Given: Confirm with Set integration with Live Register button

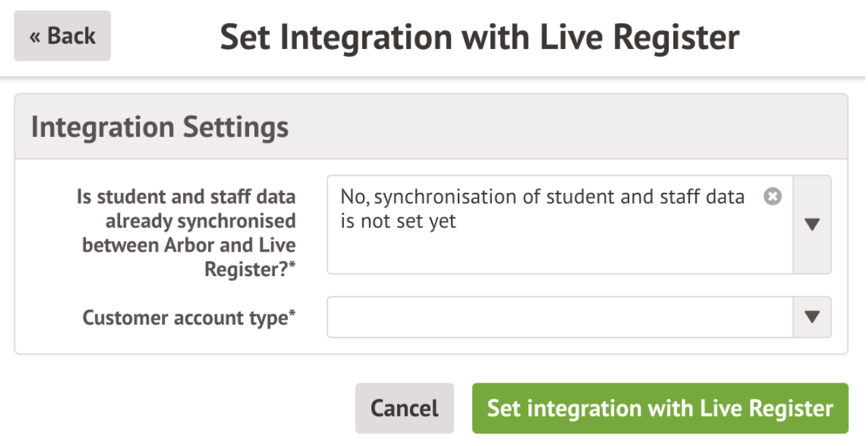Looking at the screenshot, I should pyautogui.click(x=660, y=408).
